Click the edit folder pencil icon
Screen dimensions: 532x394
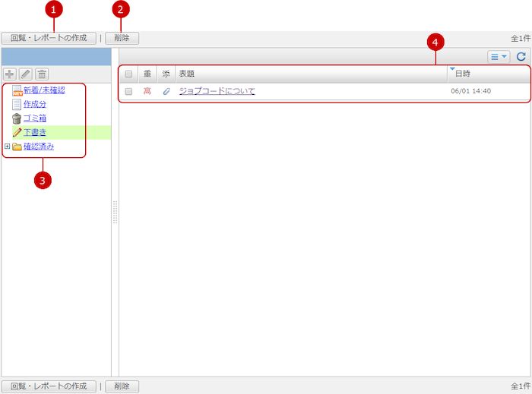click(26, 74)
